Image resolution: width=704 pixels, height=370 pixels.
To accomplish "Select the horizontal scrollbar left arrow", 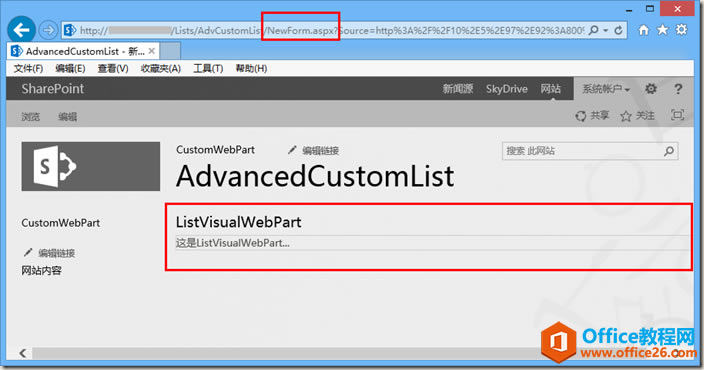I will click(23, 353).
